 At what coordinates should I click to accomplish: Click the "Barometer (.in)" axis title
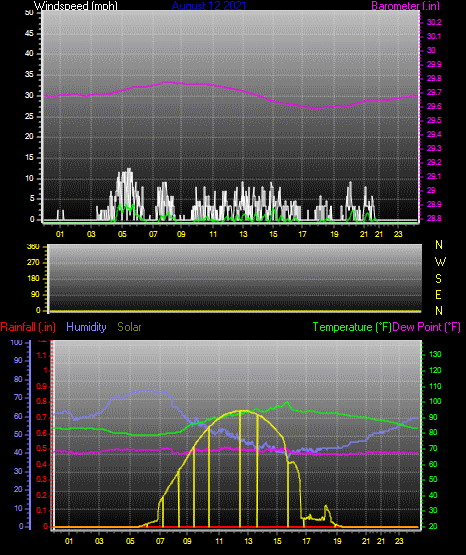coord(405,6)
